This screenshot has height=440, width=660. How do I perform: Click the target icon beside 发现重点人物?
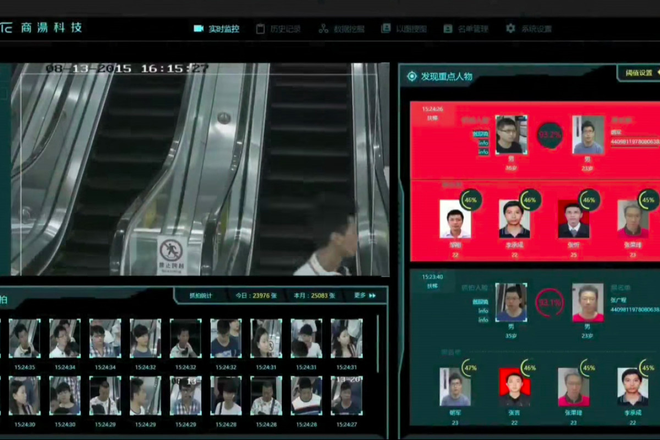(411, 76)
